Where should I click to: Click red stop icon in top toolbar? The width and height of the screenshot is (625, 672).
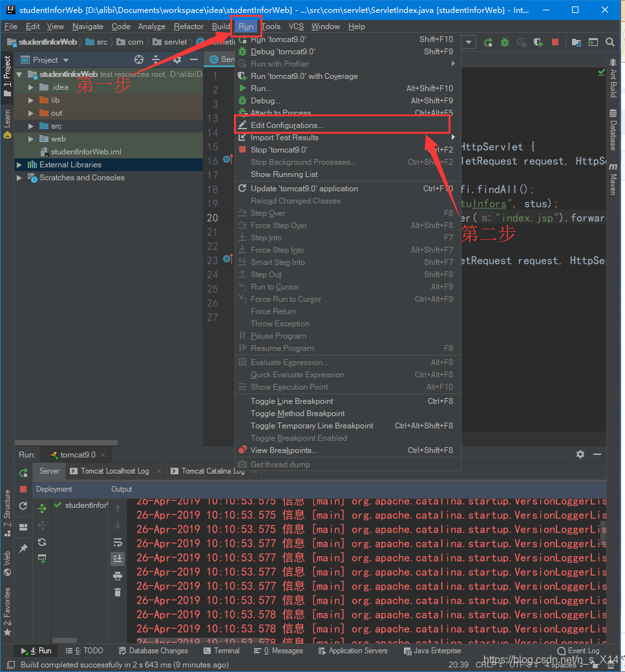pos(555,42)
